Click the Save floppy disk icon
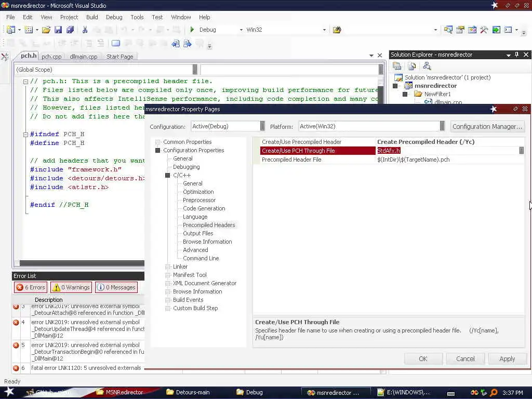Viewport: 532px width, 399px height. pyautogui.click(x=58, y=30)
